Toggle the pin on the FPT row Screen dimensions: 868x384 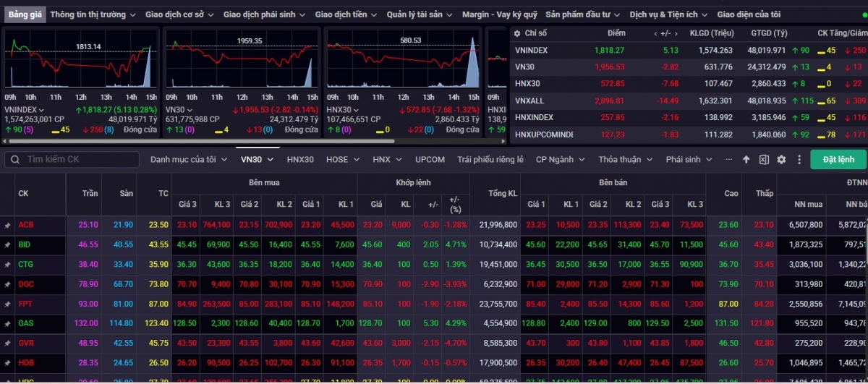coord(7,304)
